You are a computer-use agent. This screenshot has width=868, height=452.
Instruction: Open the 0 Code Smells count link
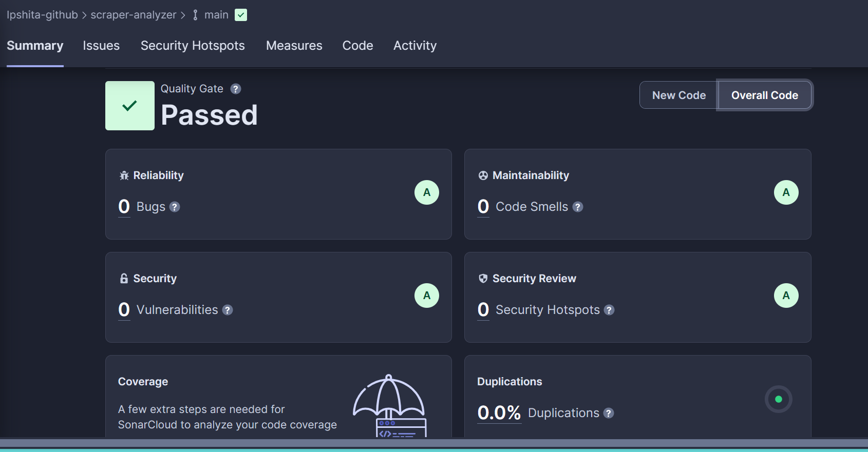[x=483, y=207]
